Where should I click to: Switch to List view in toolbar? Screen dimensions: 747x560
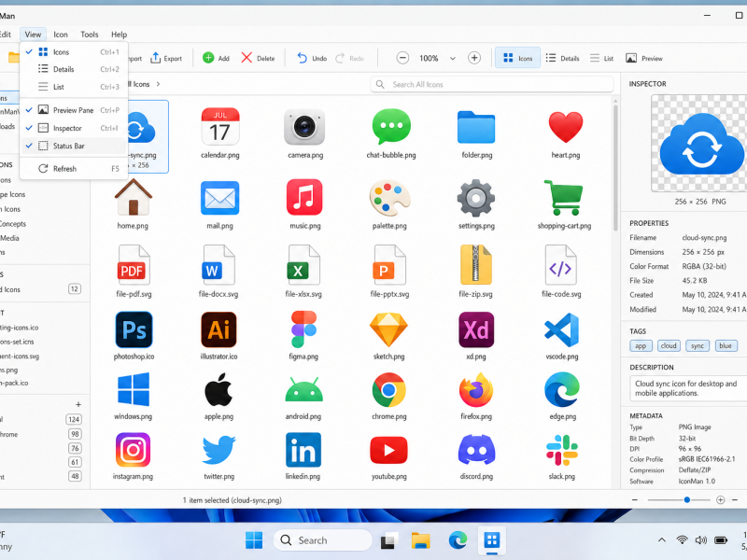pyautogui.click(x=601, y=58)
